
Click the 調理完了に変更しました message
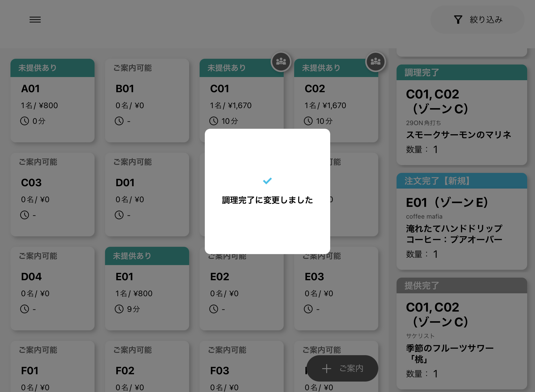[267, 200]
